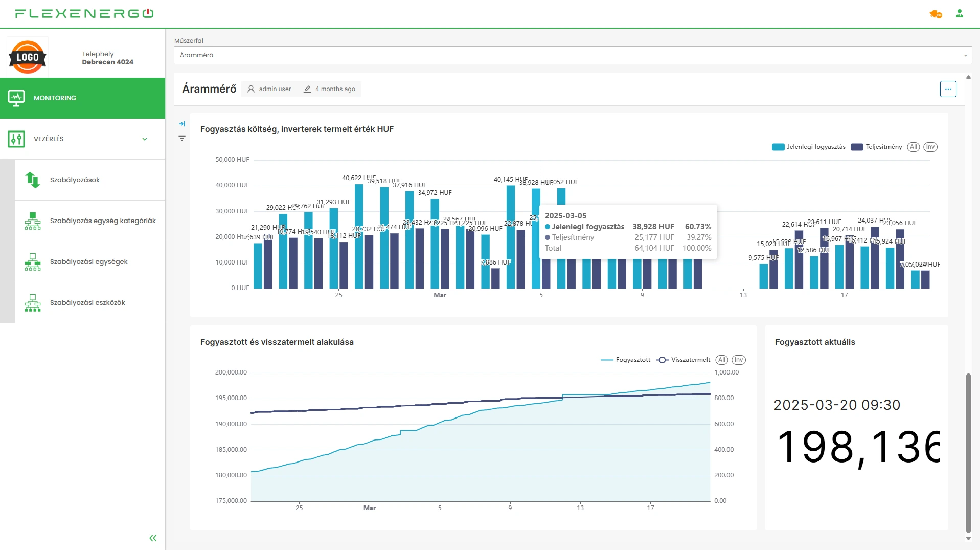This screenshot has height=550, width=980.
Task: Click the Fogyasztott teal line swatch
Action: [x=607, y=360]
